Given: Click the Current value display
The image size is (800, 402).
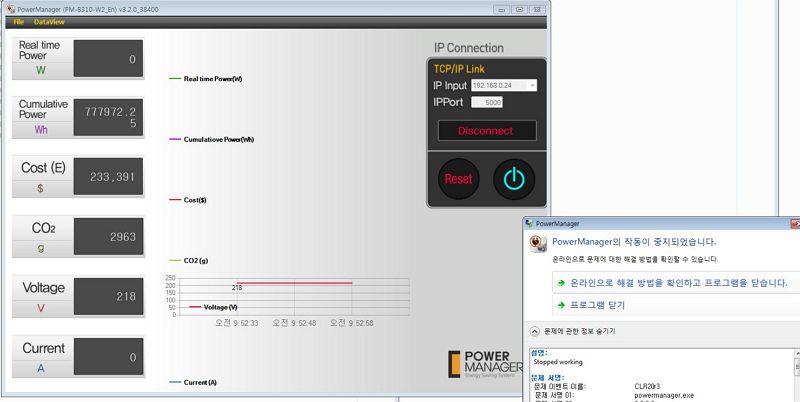Looking at the screenshot, I should (x=108, y=357).
